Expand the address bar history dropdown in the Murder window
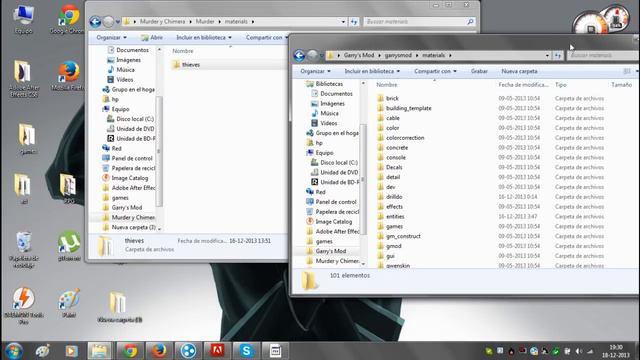 (x=343, y=22)
